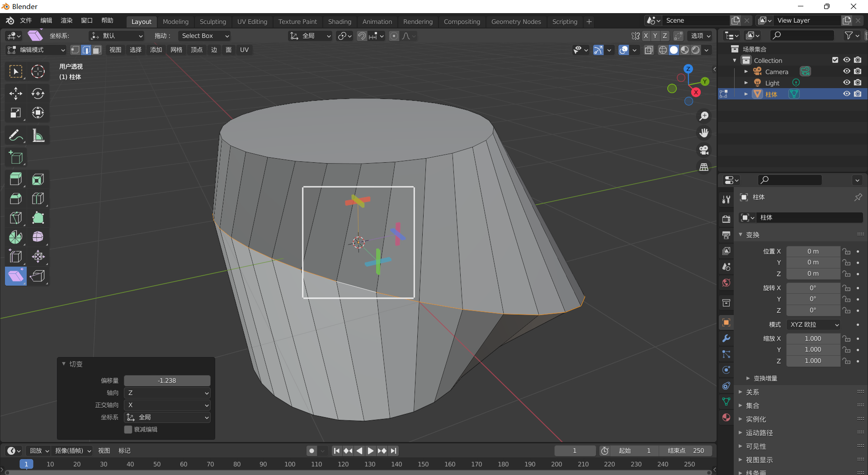The height and width of the screenshot is (475, 868).
Task: Open the 正交轴向 X dropdown
Action: 167,405
